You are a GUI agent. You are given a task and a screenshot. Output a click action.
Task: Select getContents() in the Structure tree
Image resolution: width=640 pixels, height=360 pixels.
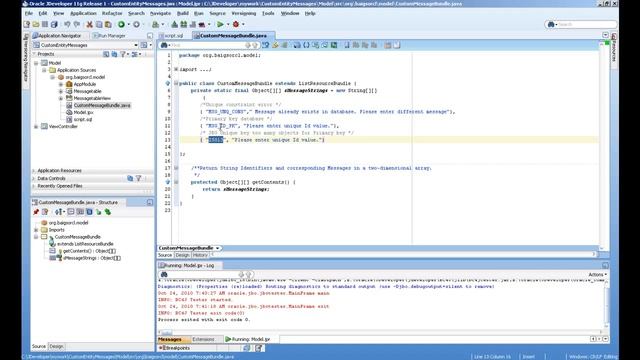coord(89,251)
